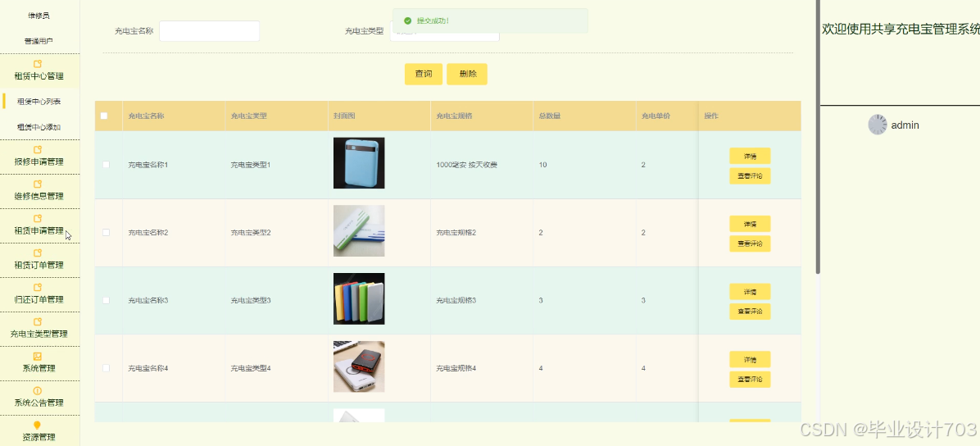
Task: Check the box for 充电宝名称2 row
Action: pyautogui.click(x=106, y=232)
